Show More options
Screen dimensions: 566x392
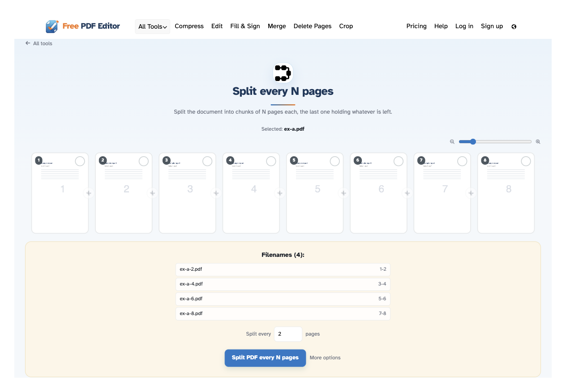pyautogui.click(x=325, y=358)
